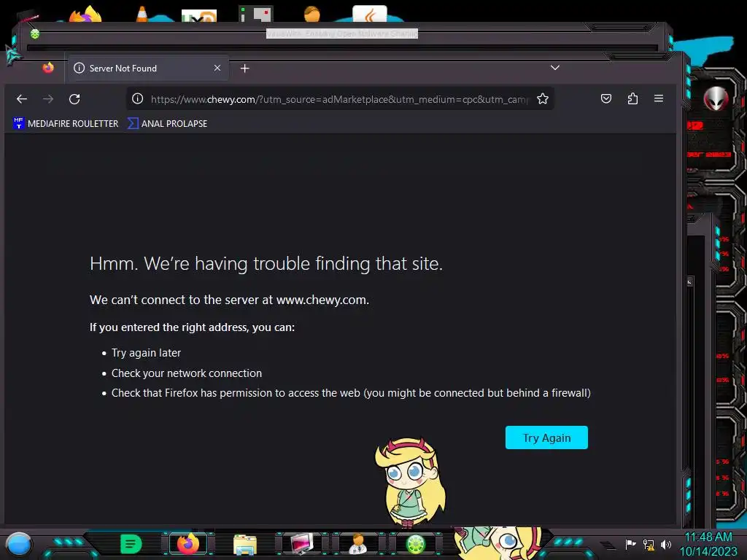Click the text 'Try again later'
Image resolution: width=747 pixels, height=560 pixels.
[x=146, y=353]
